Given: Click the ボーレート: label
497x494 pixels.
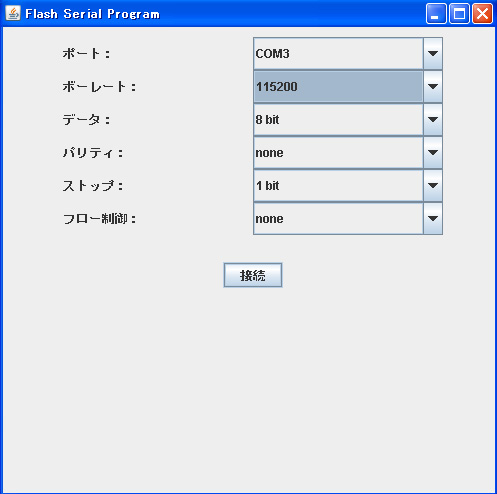Looking at the screenshot, I should [x=99, y=86].
